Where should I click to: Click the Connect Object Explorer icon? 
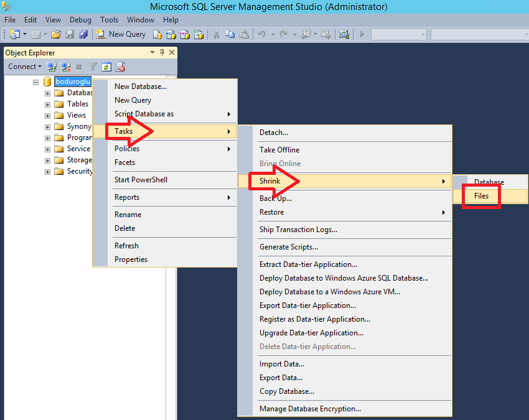(52, 67)
